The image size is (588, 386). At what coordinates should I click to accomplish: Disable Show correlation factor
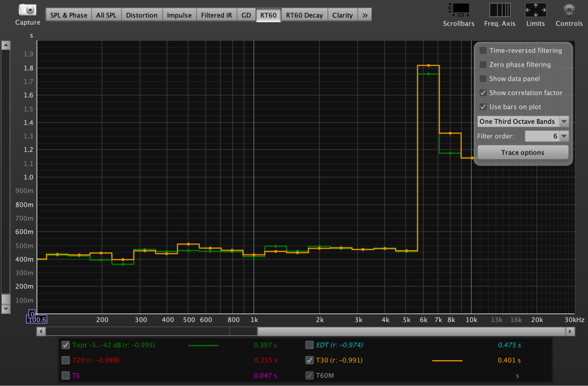click(483, 93)
